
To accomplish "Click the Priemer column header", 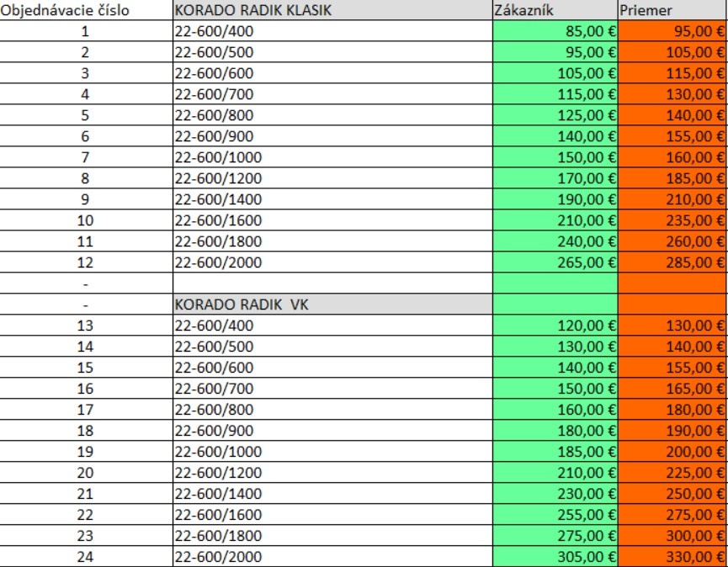I will pos(672,10).
